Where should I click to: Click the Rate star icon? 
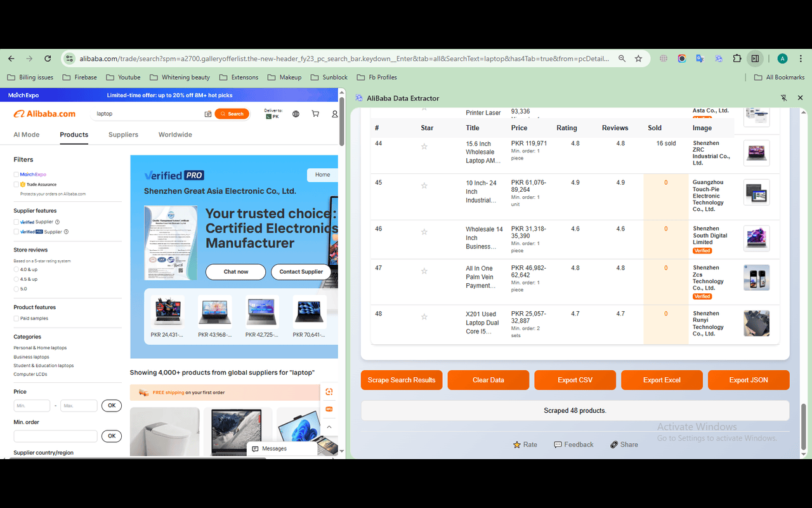[x=517, y=444]
